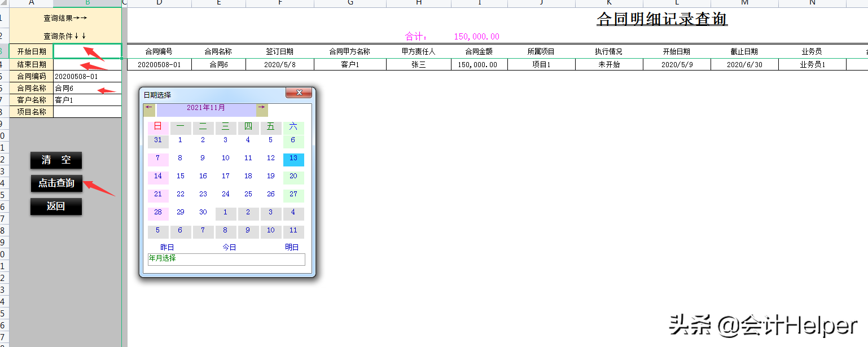Click the 合同明细记录查询 title
This screenshot has height=347, width=868.
tap(662, 19)
